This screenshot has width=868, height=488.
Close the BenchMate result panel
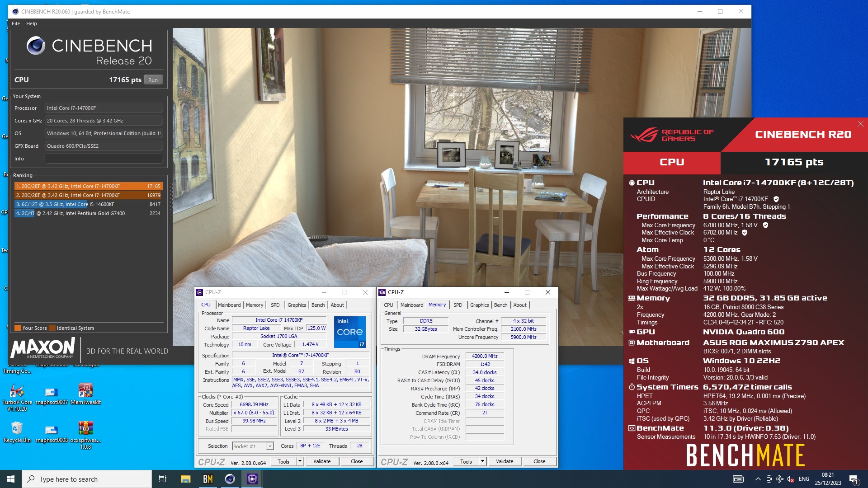click(860, 124)
